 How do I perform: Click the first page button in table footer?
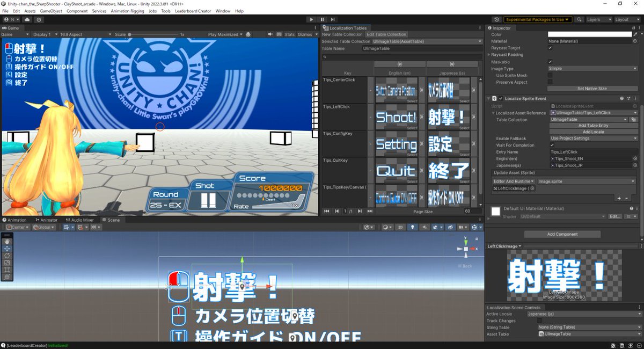tap(326, 212)
